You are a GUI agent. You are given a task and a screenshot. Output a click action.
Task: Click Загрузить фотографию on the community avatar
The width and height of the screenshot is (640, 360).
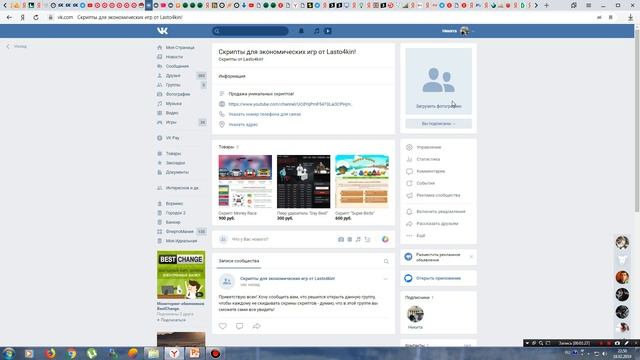click(x=439, y=106)
